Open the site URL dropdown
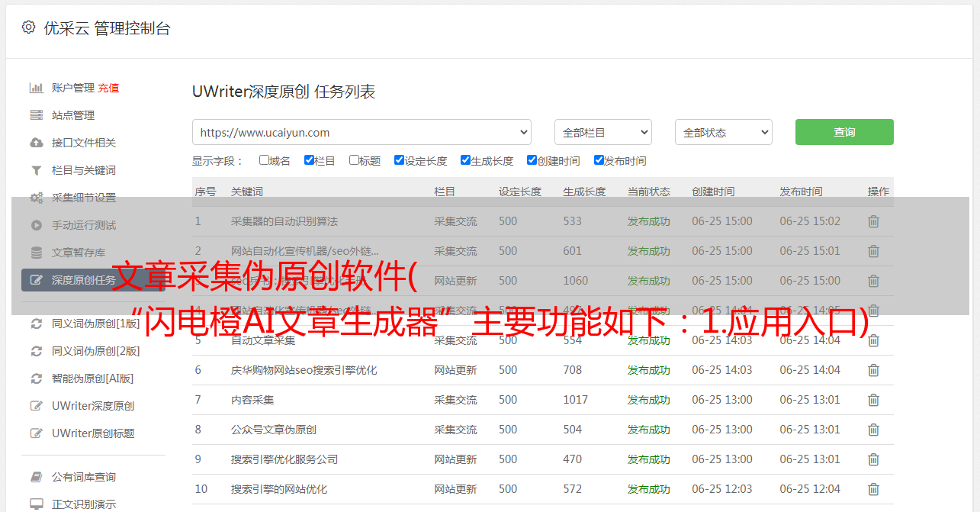 click(x=361, y=132)
